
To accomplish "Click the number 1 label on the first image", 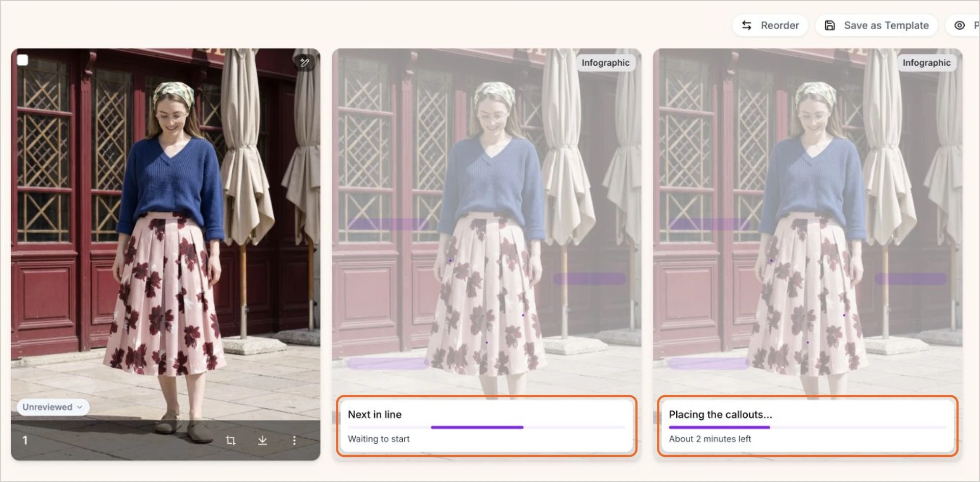I will coord(25,440).
